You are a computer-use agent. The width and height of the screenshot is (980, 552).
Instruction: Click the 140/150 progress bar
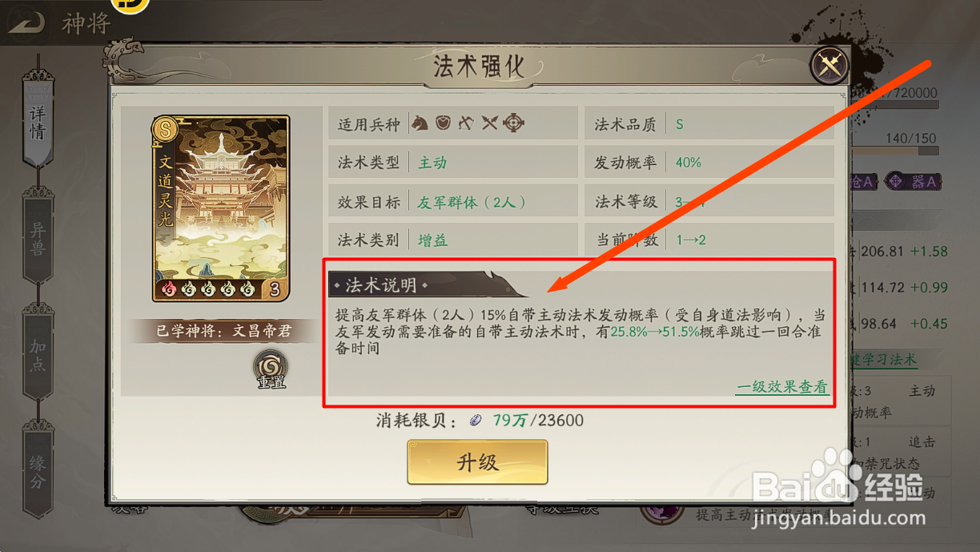894,150
